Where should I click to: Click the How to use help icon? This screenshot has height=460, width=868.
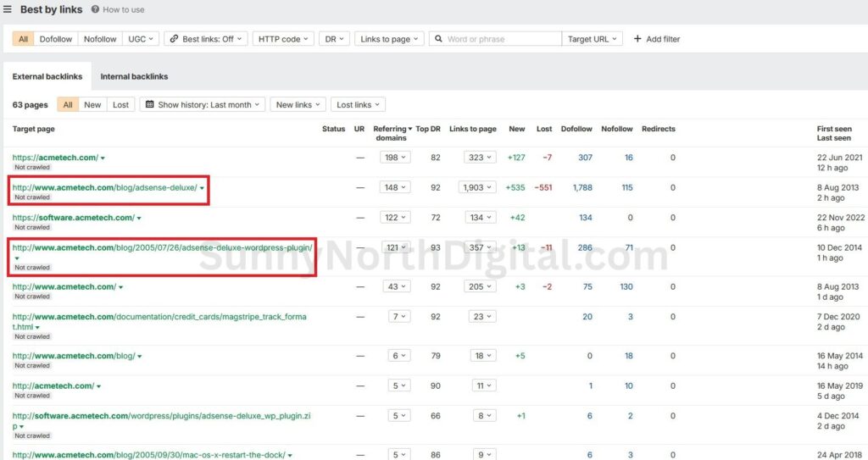(x=95, y=9)
